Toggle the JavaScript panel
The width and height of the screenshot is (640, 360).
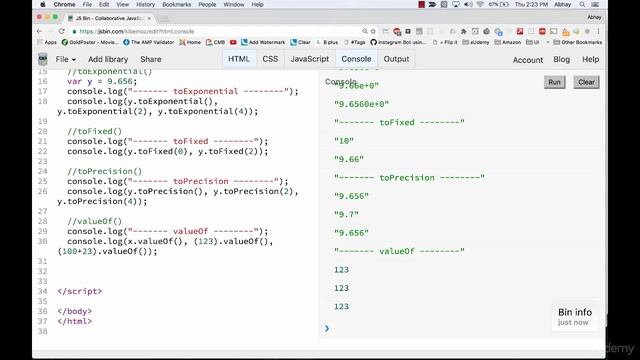point(310,59)
